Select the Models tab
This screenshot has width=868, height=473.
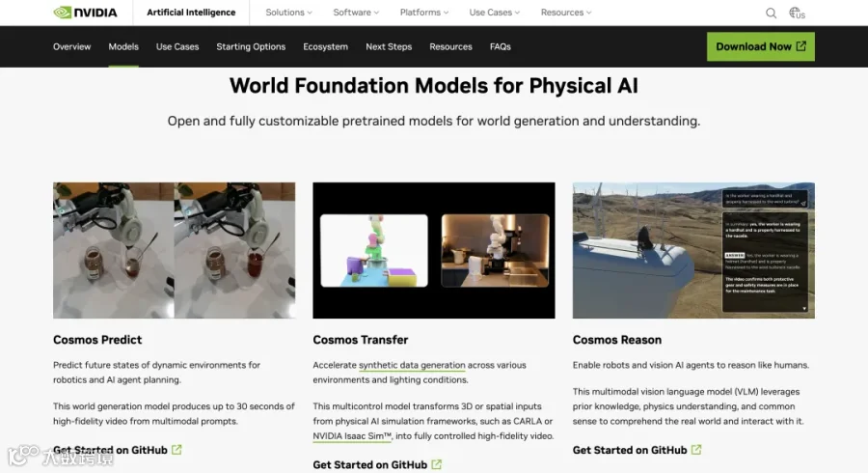tap(123, 46)
